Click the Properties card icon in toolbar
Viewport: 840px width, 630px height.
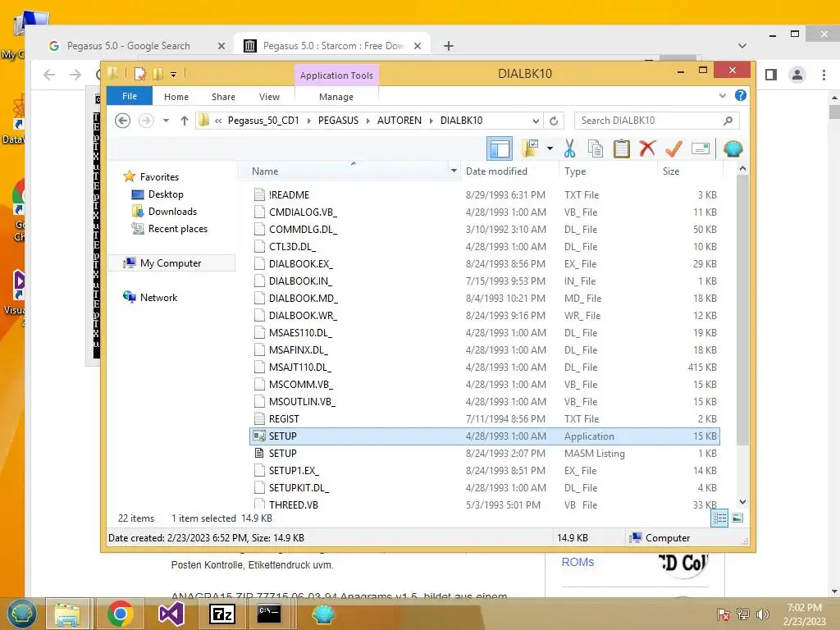click(701, 148)
